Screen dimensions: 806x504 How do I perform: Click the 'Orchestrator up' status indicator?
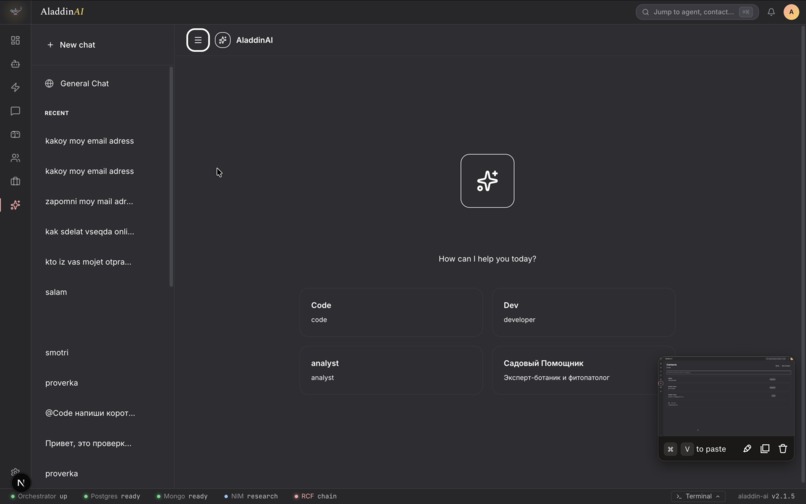pyautogui.click(x=39, y=496)
